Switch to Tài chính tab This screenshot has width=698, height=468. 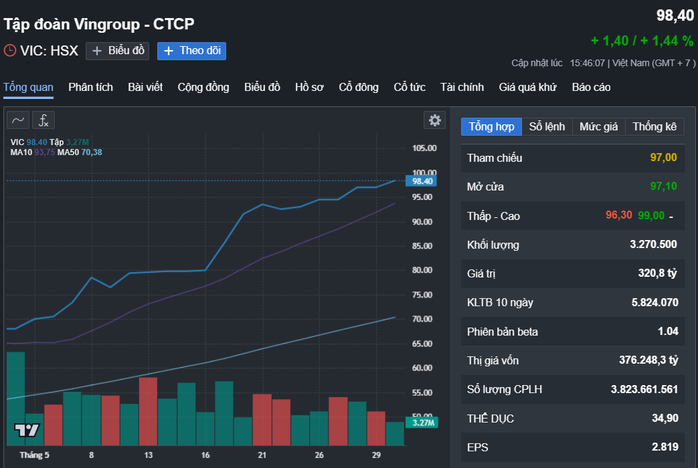[x=462, y=87]
